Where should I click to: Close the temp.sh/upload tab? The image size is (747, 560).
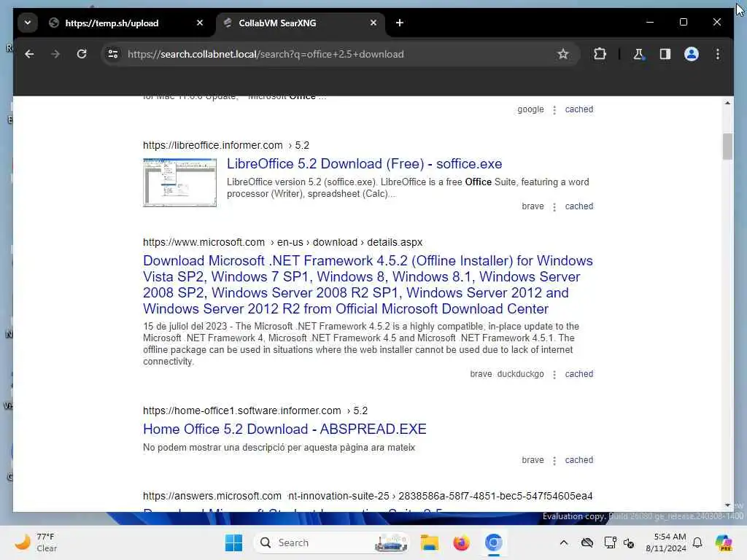pos(200,23)
